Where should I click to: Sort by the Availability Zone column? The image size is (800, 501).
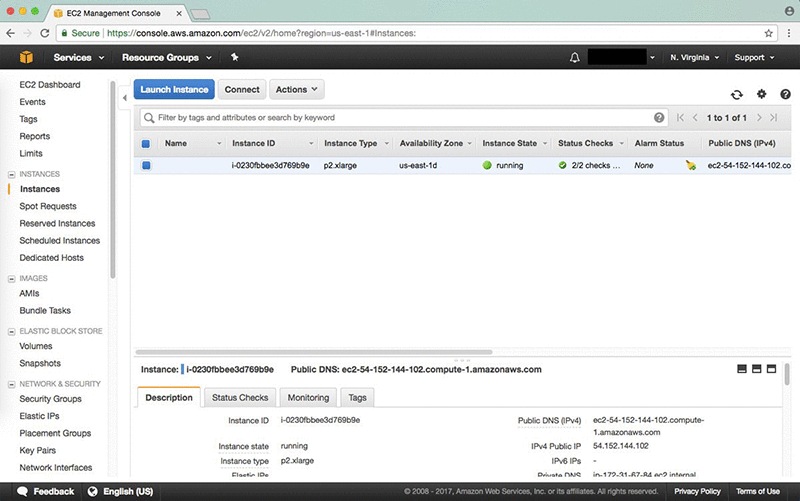click(436, 144)
